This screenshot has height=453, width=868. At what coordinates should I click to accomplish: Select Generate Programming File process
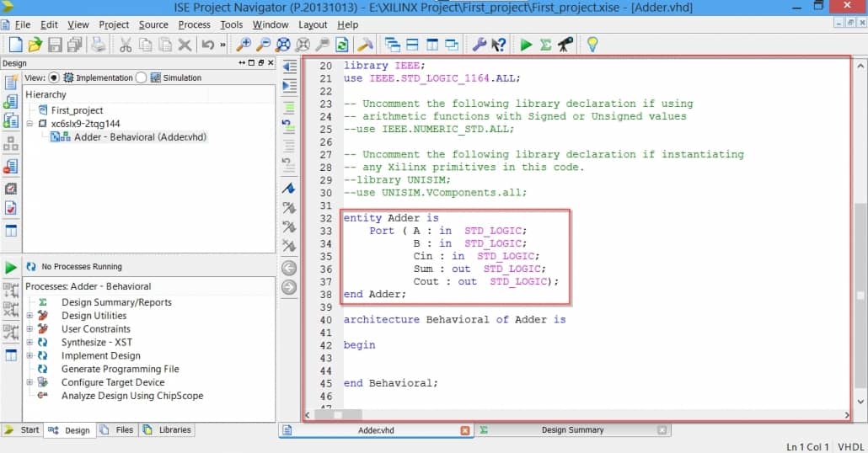point(120,369)
